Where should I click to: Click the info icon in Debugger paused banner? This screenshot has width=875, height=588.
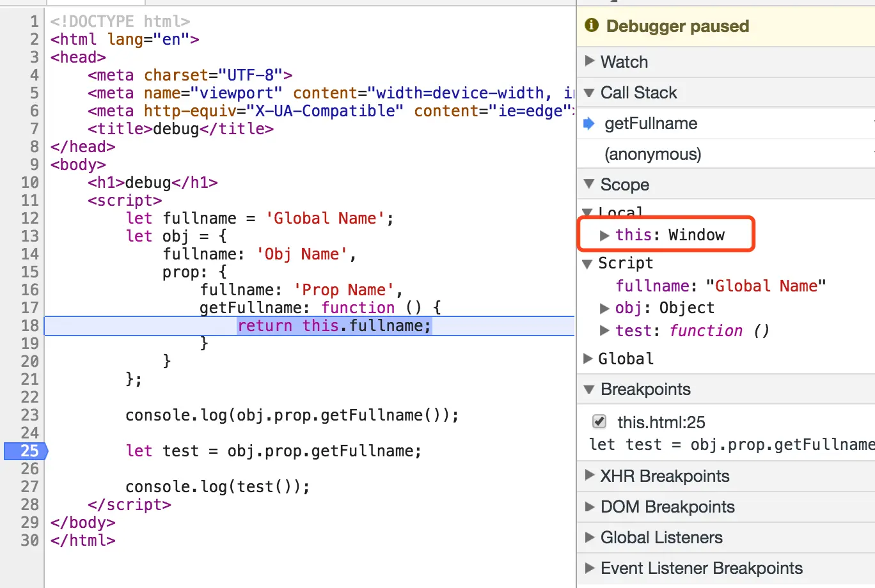[x=592, y=26]
